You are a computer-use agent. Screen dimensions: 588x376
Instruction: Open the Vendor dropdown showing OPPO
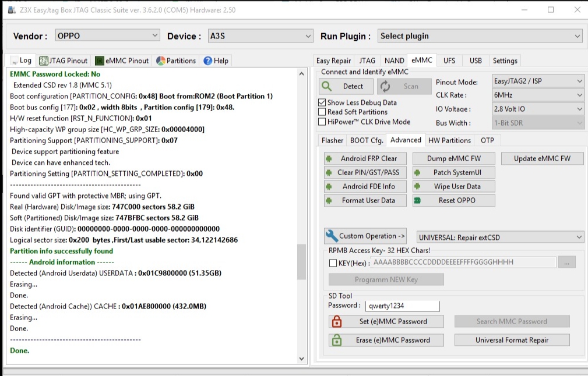(x=108, y=36)
